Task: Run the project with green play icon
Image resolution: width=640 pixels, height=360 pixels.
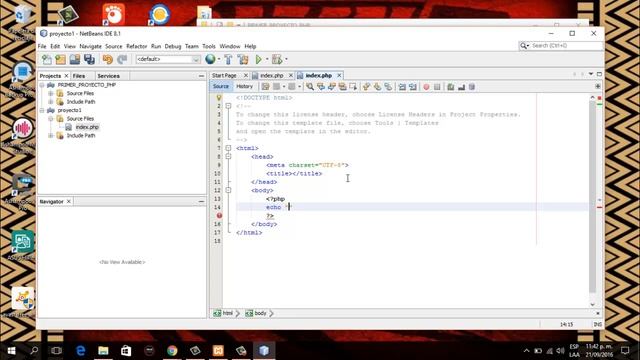Action: (x=258, y=60)
